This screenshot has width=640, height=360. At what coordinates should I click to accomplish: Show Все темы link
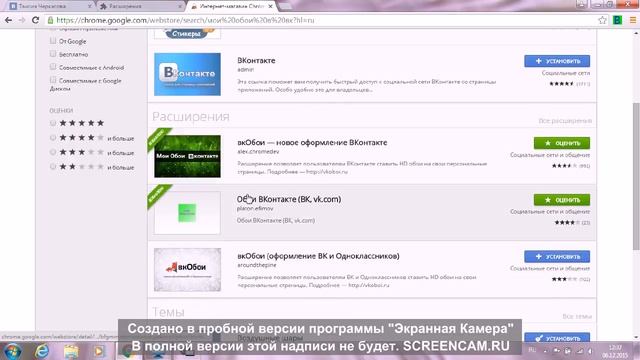pyautogui.click(x=577, y=316)
